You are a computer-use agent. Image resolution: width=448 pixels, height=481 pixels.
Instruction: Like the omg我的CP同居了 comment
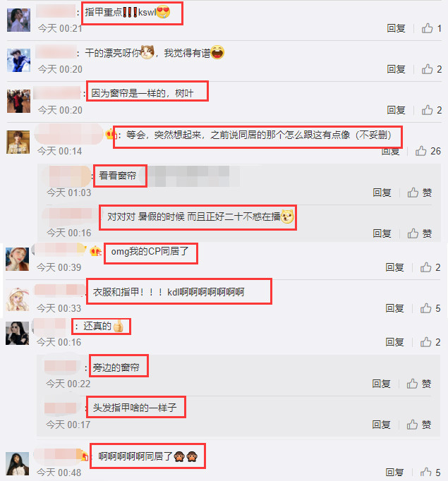(430, 267)
